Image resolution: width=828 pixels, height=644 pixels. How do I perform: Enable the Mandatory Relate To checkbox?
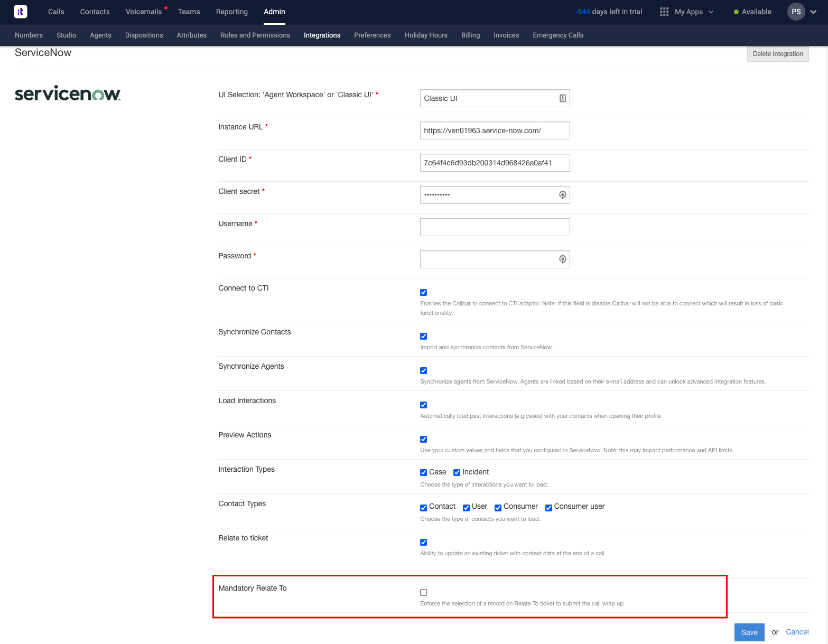(x=423, y=592)
